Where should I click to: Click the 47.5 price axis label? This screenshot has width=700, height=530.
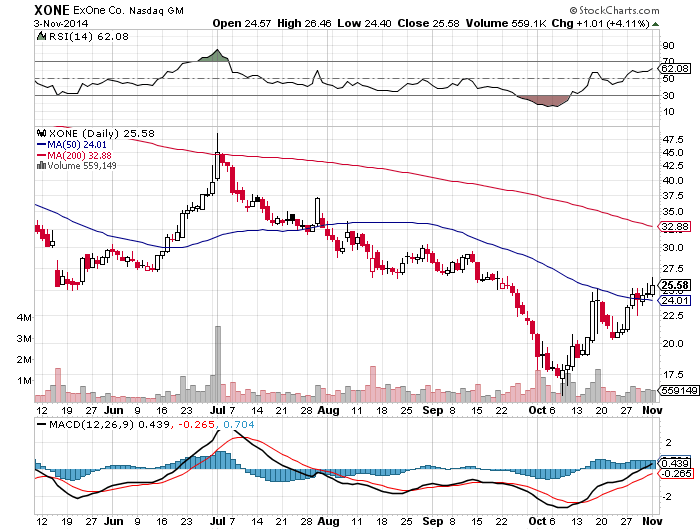[x=673, y=140]
